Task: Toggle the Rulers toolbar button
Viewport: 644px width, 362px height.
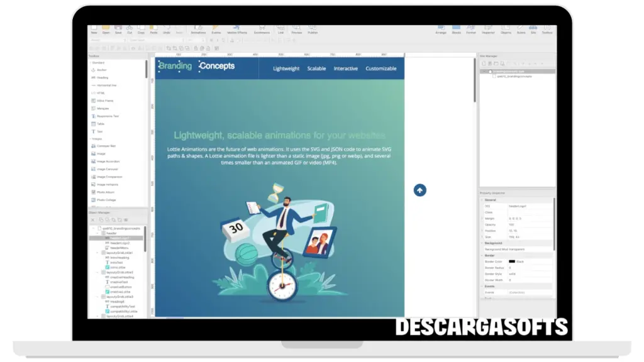Action: (521, 29)
